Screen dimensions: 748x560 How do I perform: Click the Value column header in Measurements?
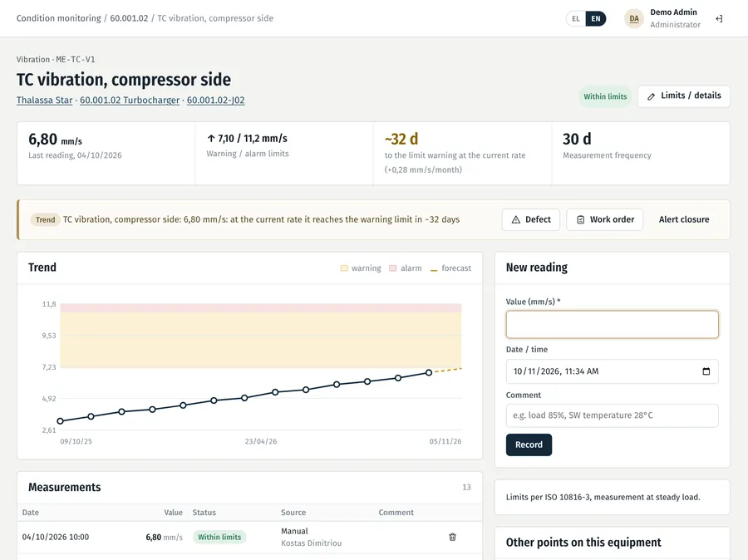pos(173,513)
